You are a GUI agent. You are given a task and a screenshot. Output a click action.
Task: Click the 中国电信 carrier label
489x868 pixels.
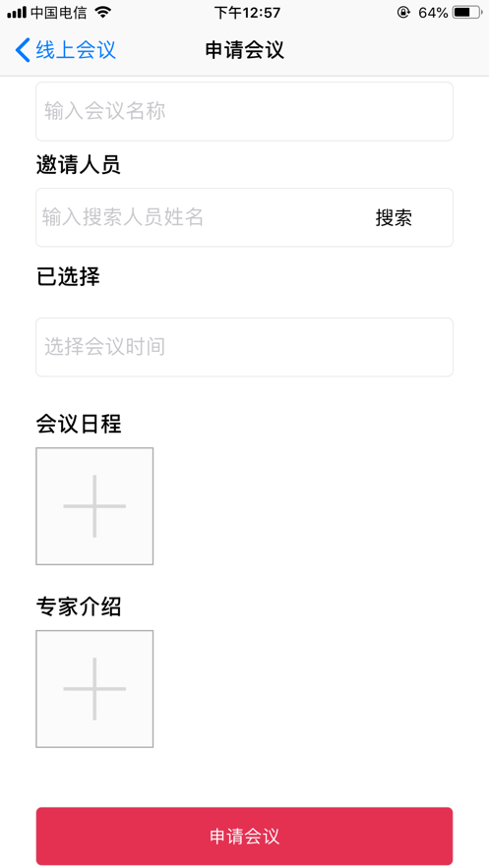coord(59,12)
